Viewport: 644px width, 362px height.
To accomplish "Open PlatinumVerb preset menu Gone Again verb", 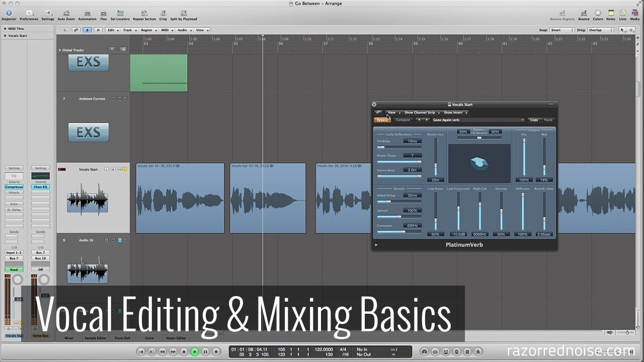I will point(478,120).
